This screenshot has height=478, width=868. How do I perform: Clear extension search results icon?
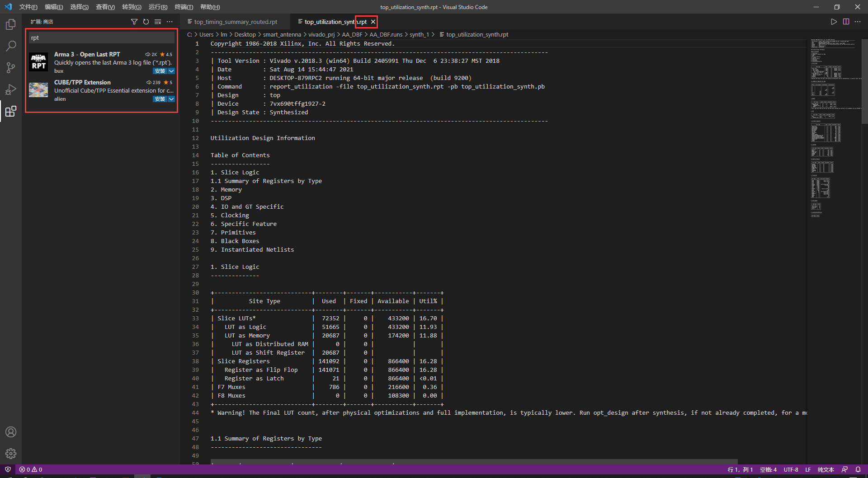click(x=158, y=22)
